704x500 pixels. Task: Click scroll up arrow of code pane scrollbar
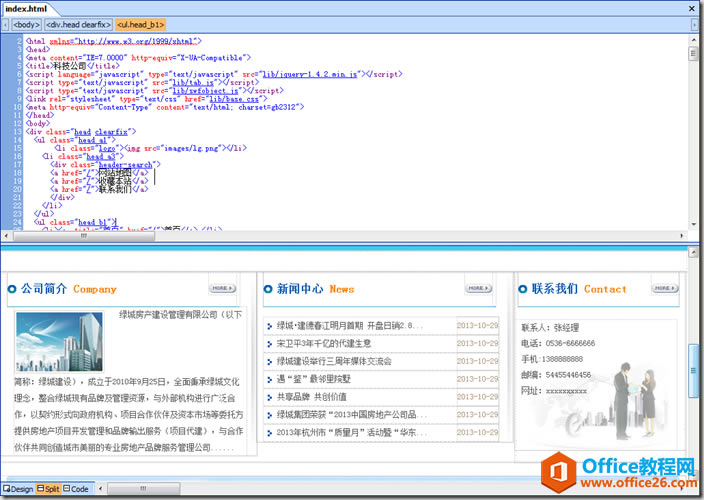[x=695, y=40]
